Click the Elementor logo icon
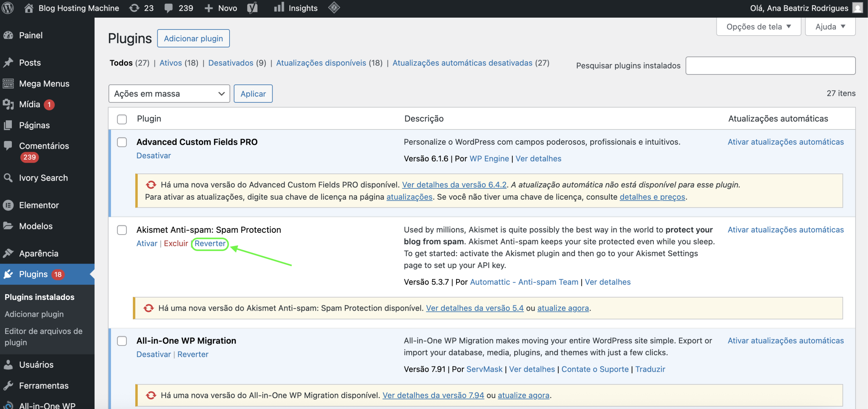868x409 pixels. 8,205
